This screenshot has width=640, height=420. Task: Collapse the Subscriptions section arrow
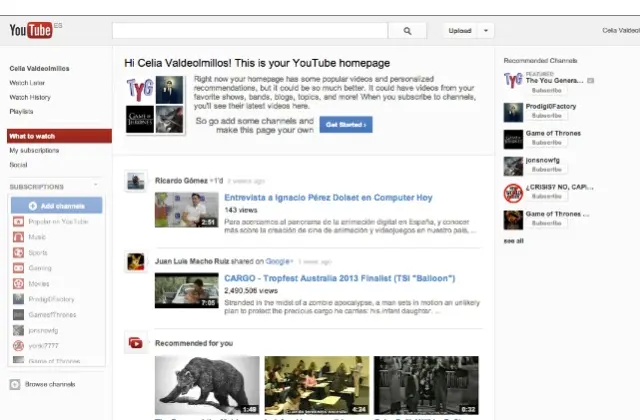96,186
